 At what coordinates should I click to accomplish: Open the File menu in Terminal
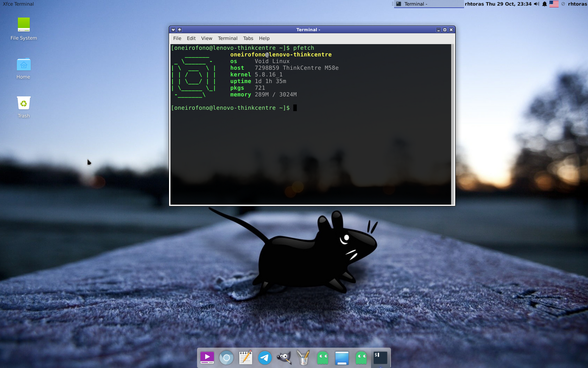point(177,38)
